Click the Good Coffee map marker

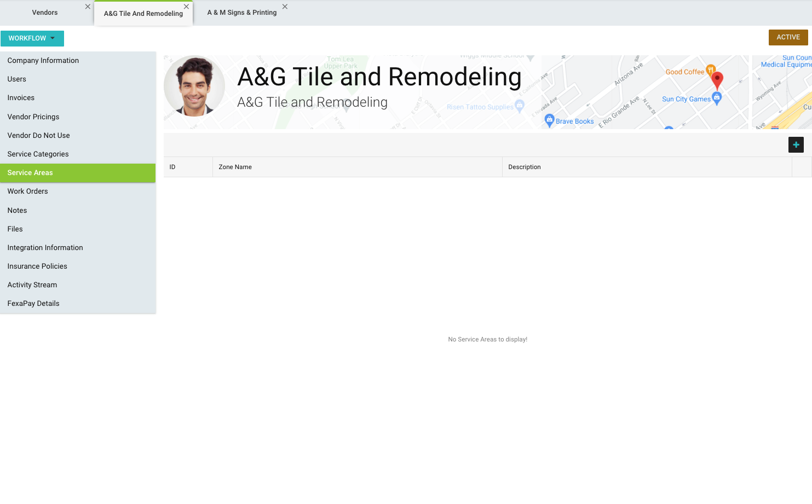click(x=710, y=70)
